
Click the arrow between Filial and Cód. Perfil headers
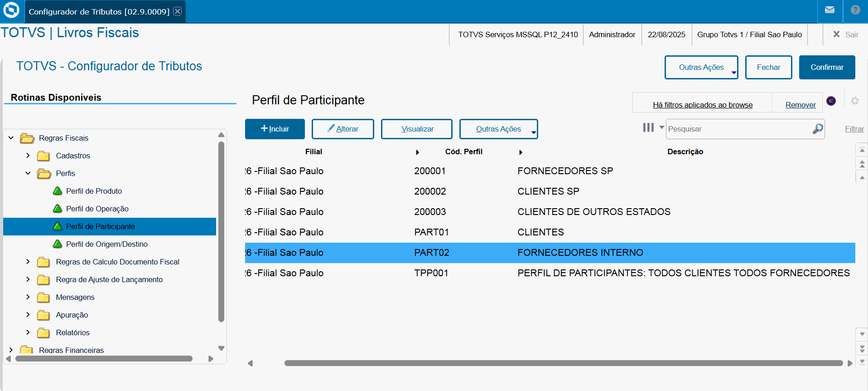coord(417,152)
